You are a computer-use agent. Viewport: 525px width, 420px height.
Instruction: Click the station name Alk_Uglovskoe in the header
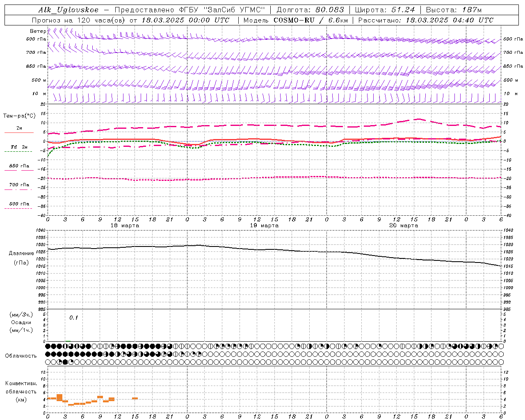click(x=68, y=10)
